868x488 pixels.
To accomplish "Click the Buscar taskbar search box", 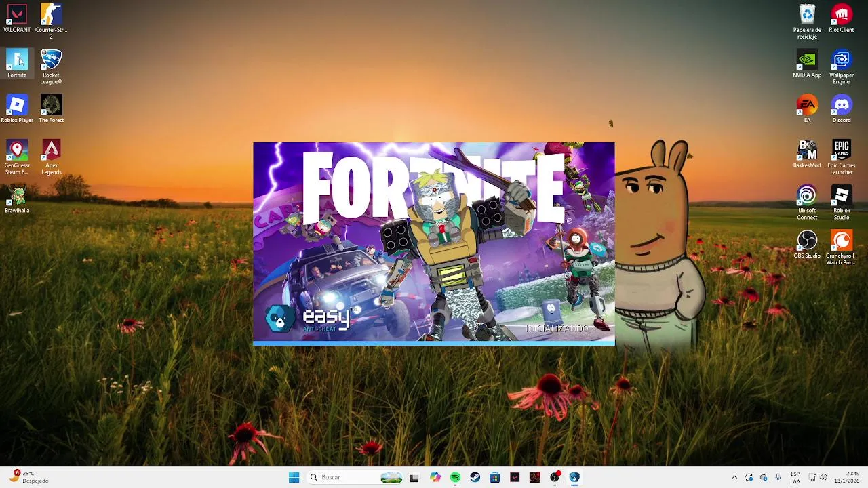I will pyautogui.click(x=355, y=477).
